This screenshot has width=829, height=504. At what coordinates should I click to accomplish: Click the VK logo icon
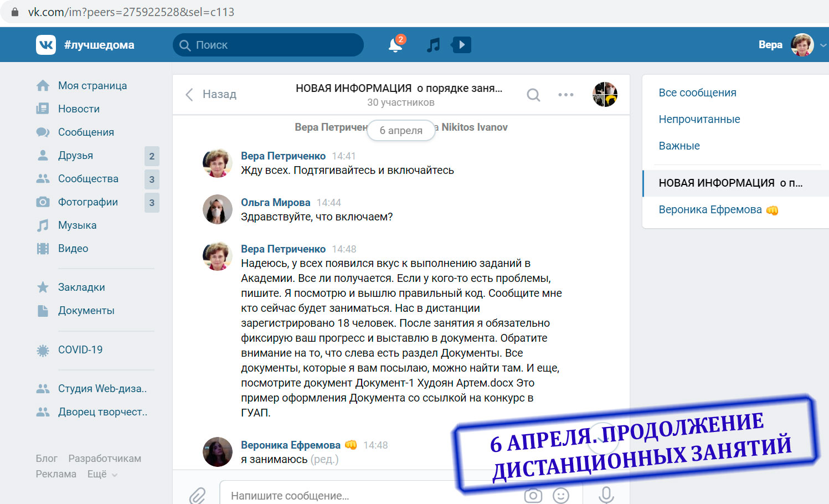point(46,45)
